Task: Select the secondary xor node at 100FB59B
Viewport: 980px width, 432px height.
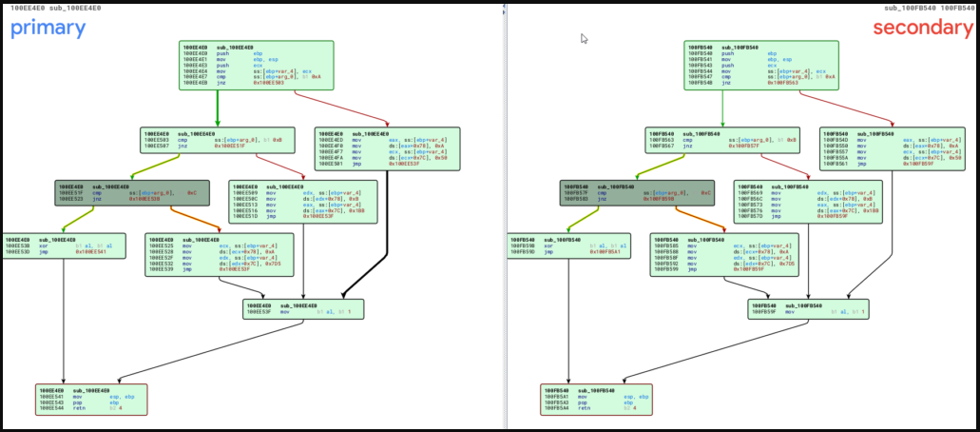Action: coord(568,246)
